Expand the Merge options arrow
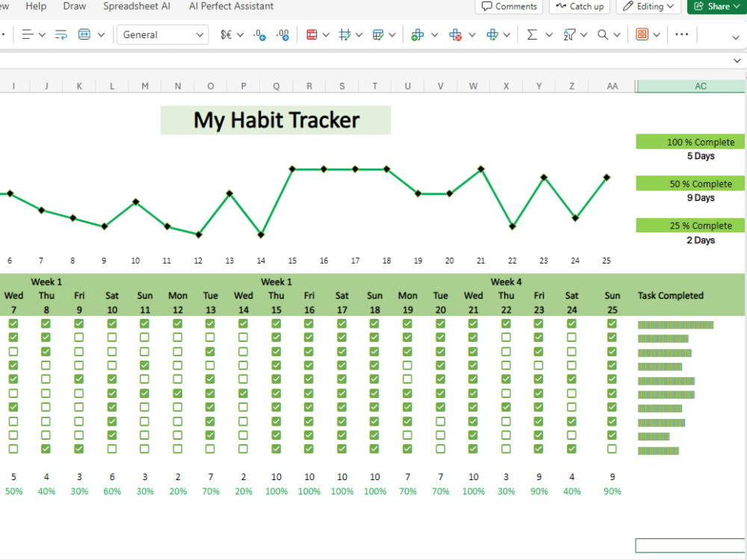Viewport: 747px width, 560px height. coord(101,35)
